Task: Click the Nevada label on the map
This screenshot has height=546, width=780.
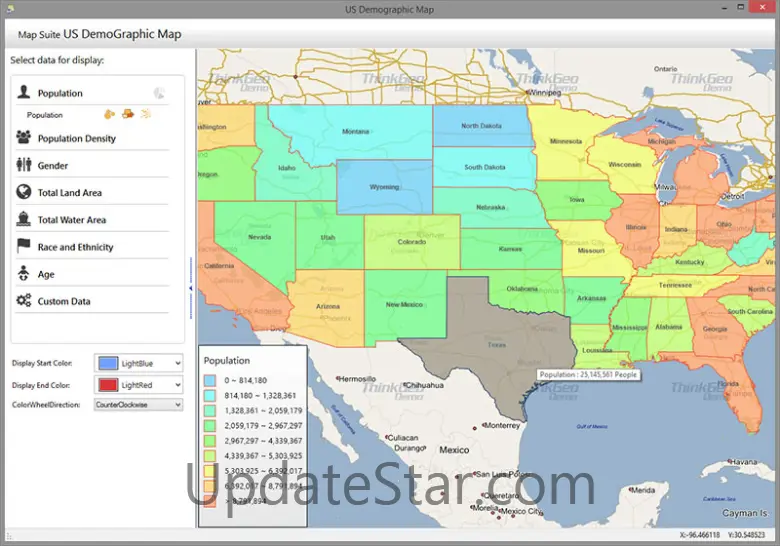Action: point(260,237)
